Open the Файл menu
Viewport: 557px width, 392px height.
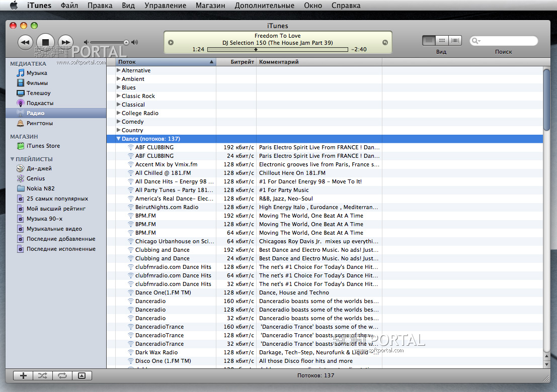69,6
